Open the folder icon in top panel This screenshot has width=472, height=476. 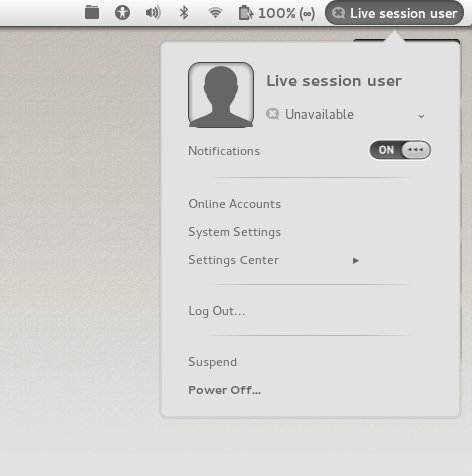[92, 13]
